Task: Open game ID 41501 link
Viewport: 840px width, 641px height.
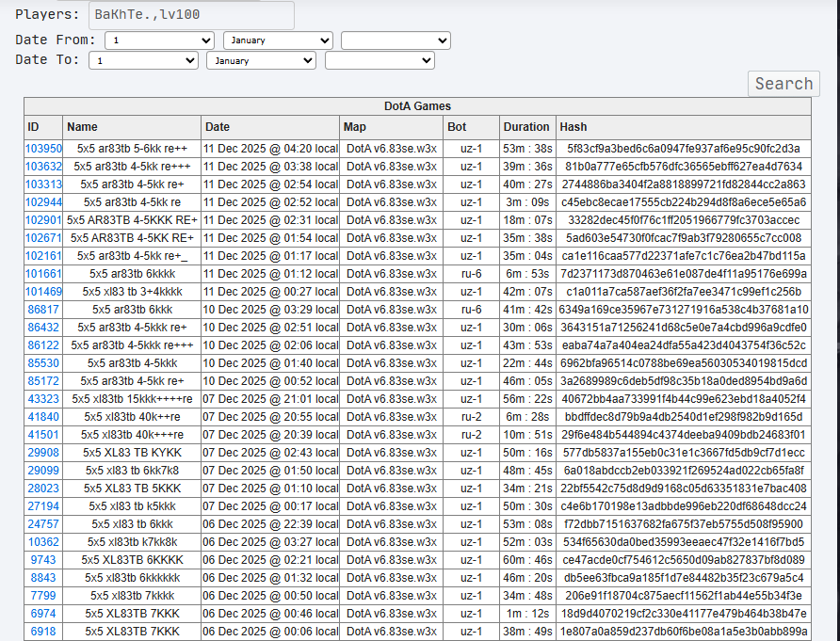Action: [x=43, y=435]
